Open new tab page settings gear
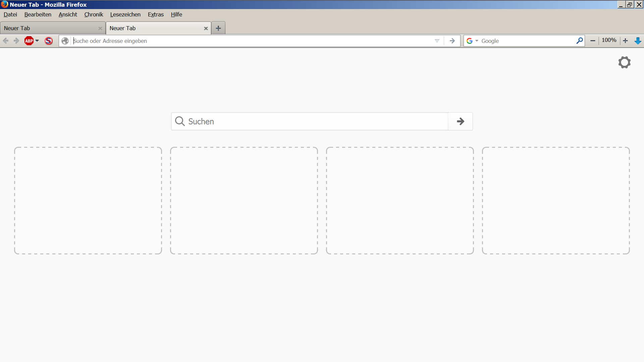The width and height of the screenshot is (644, 362). [624, 62]
